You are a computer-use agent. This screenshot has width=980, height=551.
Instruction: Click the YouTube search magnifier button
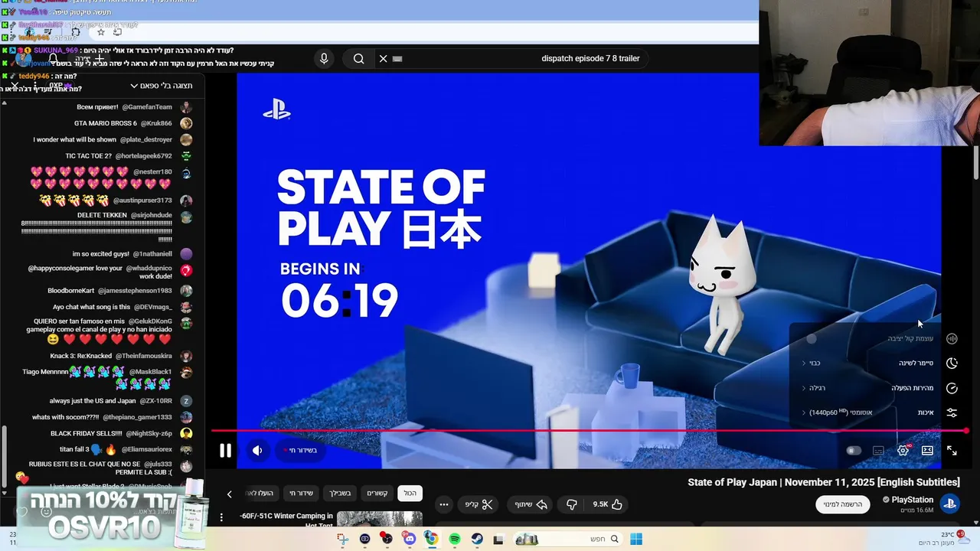tap(358, 58)
